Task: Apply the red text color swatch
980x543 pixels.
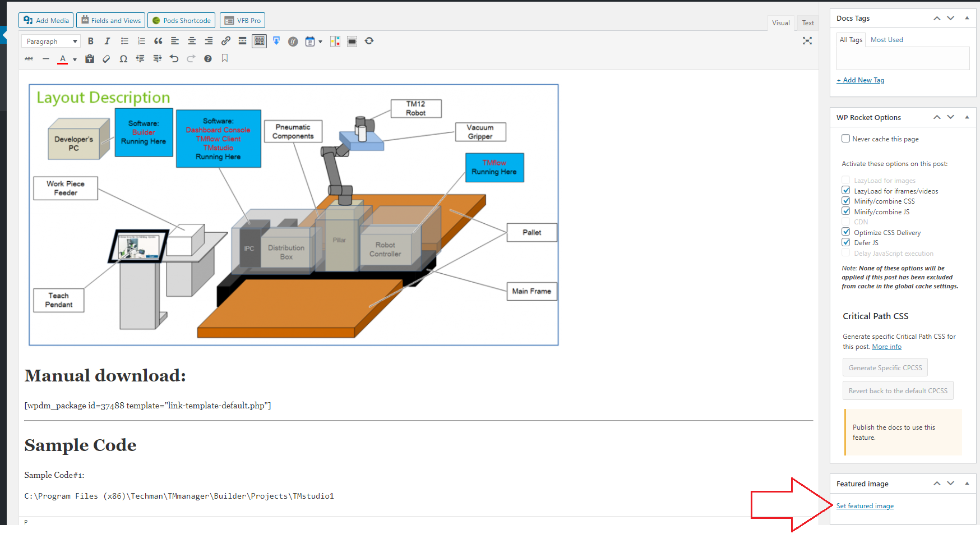Action: tap(63, 59)
